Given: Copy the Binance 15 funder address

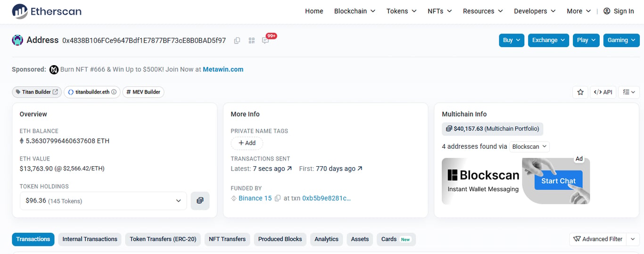Looking at the screenshot, I should [x=278, y=198].
